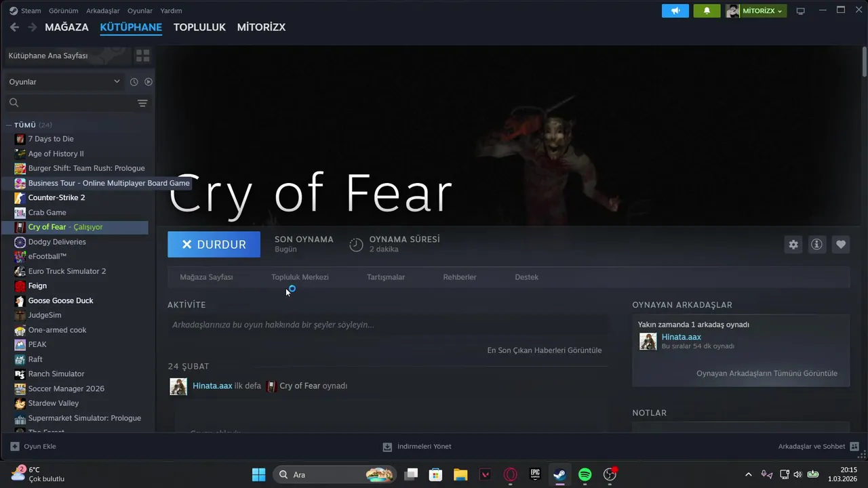868x488 pixels.
Task: Open the Yardım menu
Action: coord(171,11)
